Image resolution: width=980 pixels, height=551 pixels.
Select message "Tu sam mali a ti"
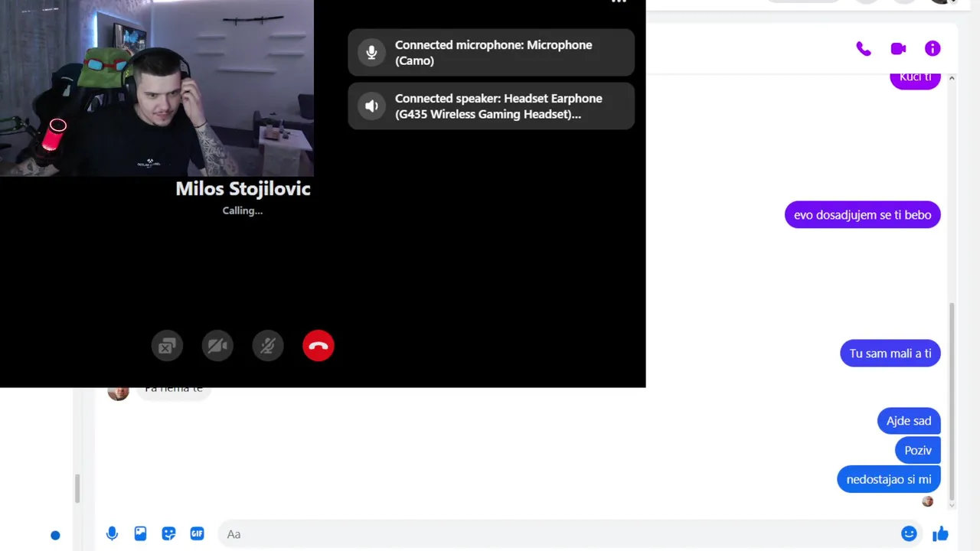click(x=890, y=354)
